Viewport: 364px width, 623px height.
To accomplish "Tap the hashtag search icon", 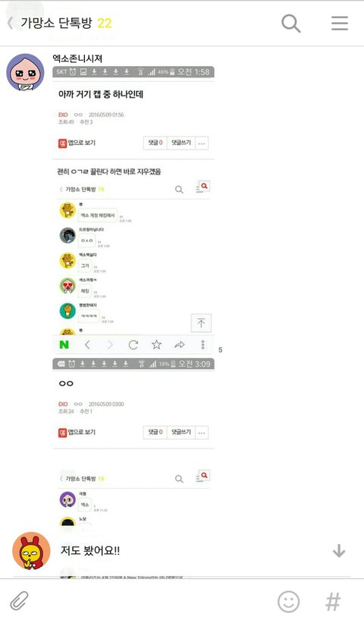I will click(333, 602).
